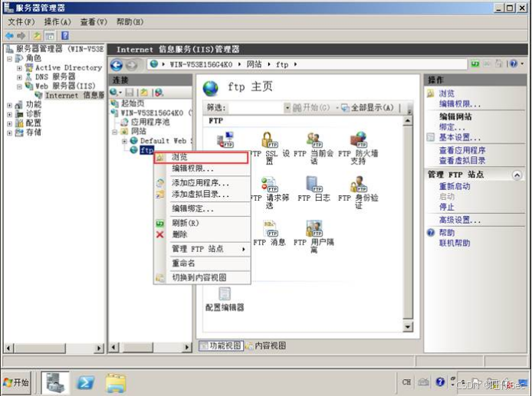
Task: Click the 筛选 filter input field
Action: coord(256,108)
